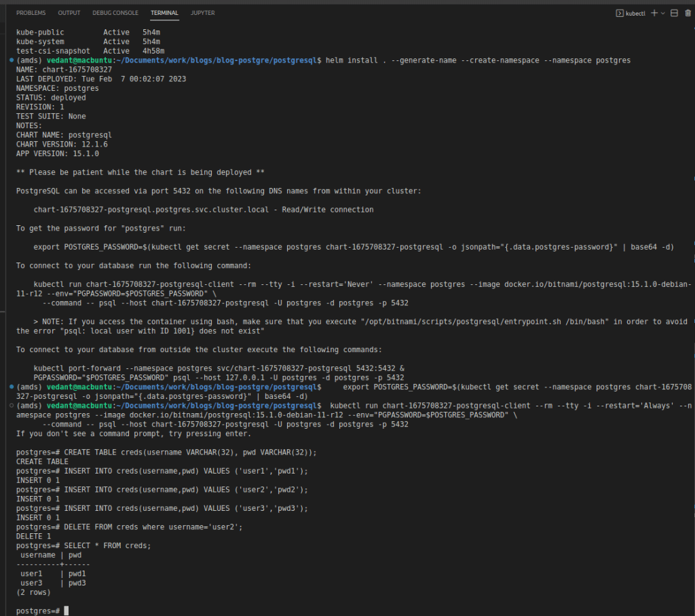The height and width of the screenshot is (616, 695).
Task: Click the INSERT command with values 'user1','pwd1'
Action: coord(186,471)
